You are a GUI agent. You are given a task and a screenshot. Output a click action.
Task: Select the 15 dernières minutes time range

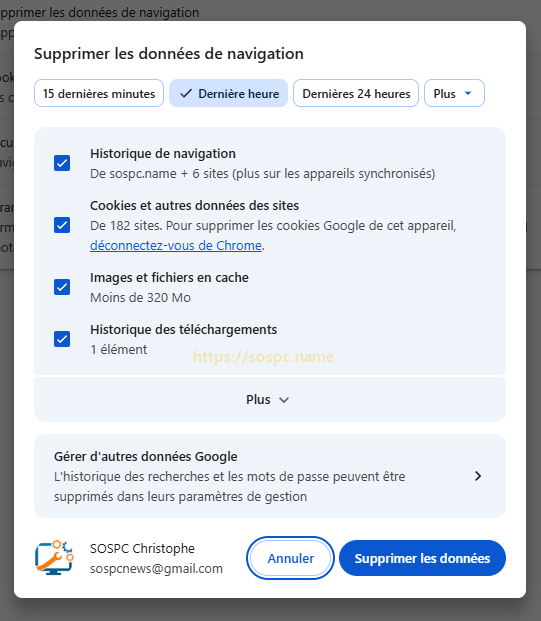[99, 93]
